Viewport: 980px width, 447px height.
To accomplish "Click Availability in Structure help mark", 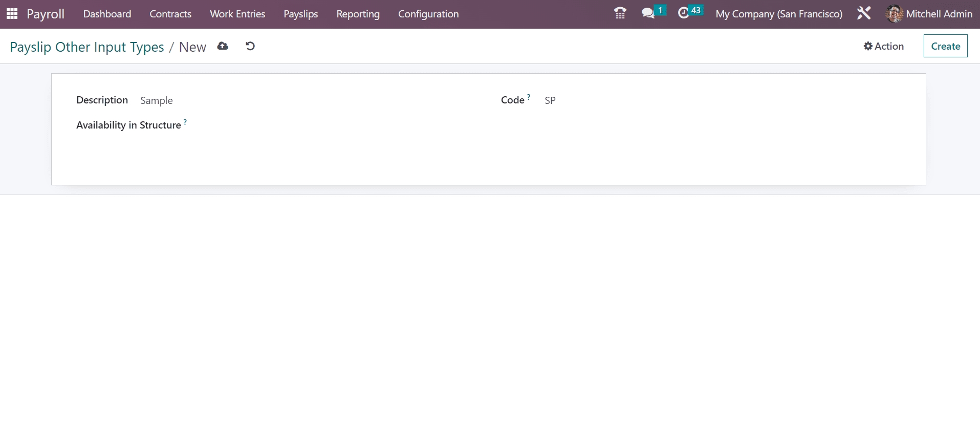I will click(x=185, y=122).
